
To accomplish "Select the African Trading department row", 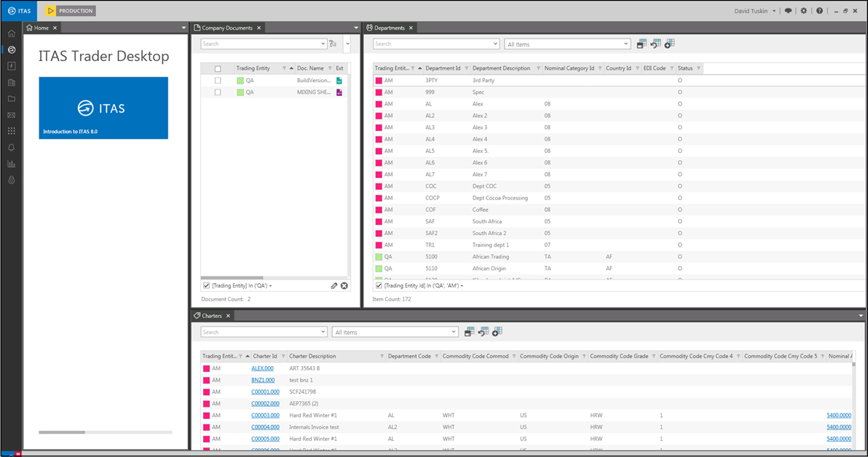I will [618, 257].
